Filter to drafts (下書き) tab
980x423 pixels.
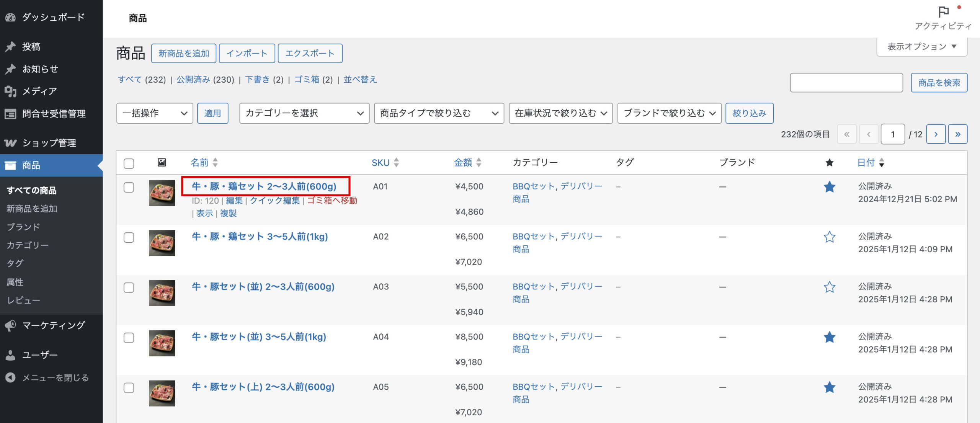tap(257, 80)
